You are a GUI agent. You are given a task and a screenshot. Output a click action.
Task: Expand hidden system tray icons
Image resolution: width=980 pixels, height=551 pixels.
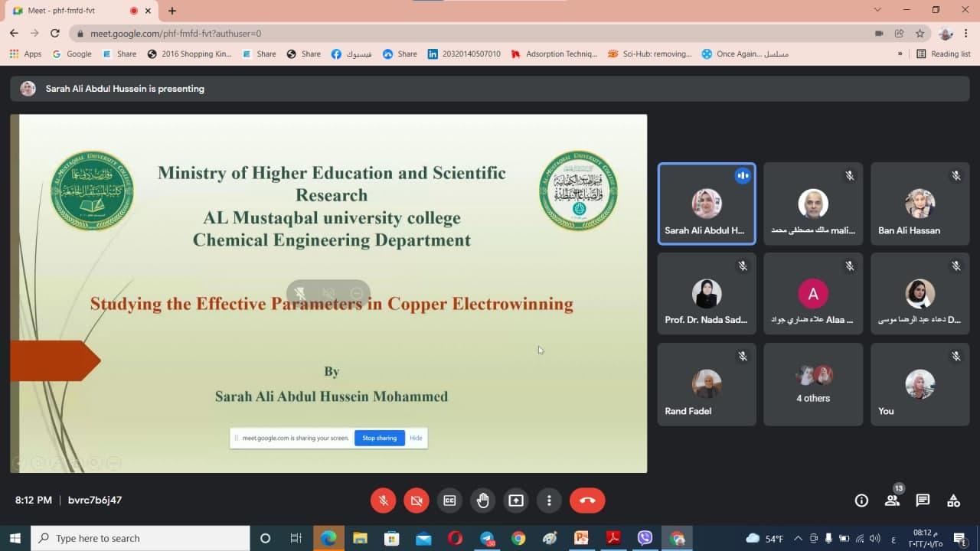(798, 538)
